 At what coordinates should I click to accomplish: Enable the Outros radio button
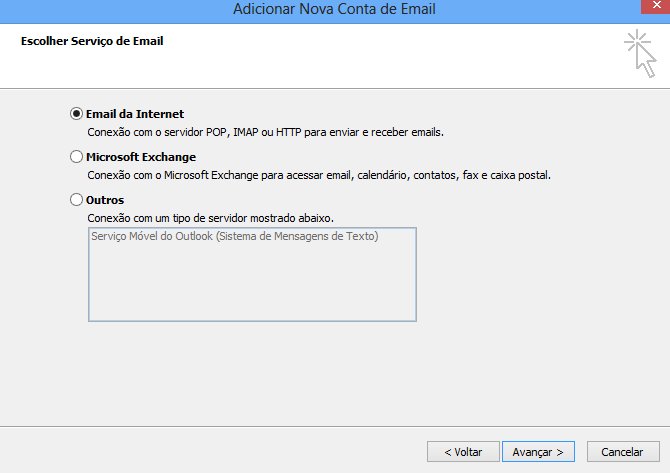pos(76,200)
